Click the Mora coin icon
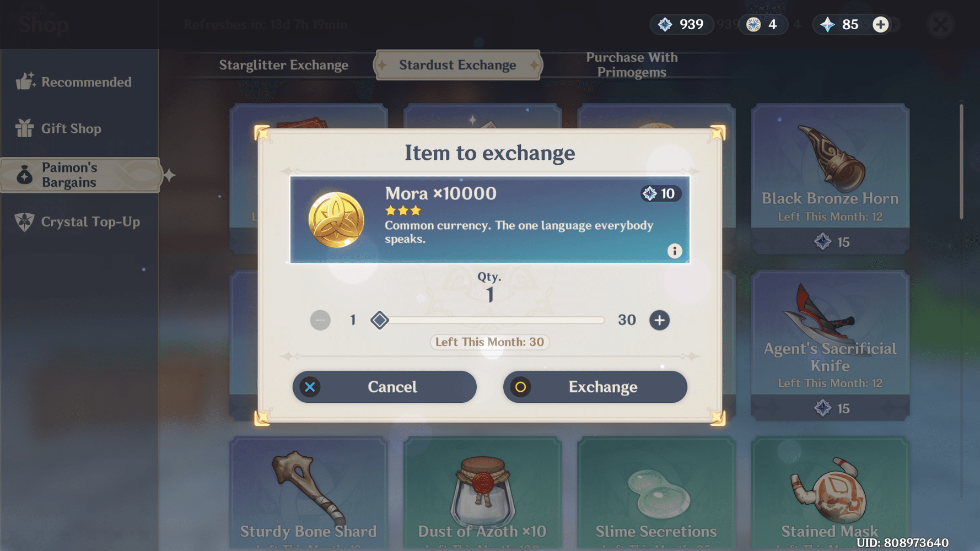The width and height of the screenshot is (980, 551). (336, 220)
